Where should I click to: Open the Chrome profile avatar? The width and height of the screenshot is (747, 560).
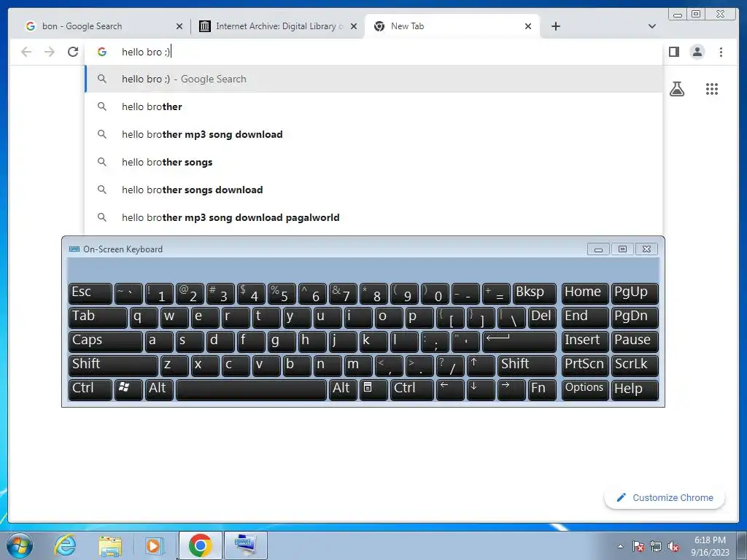point(697,52)
